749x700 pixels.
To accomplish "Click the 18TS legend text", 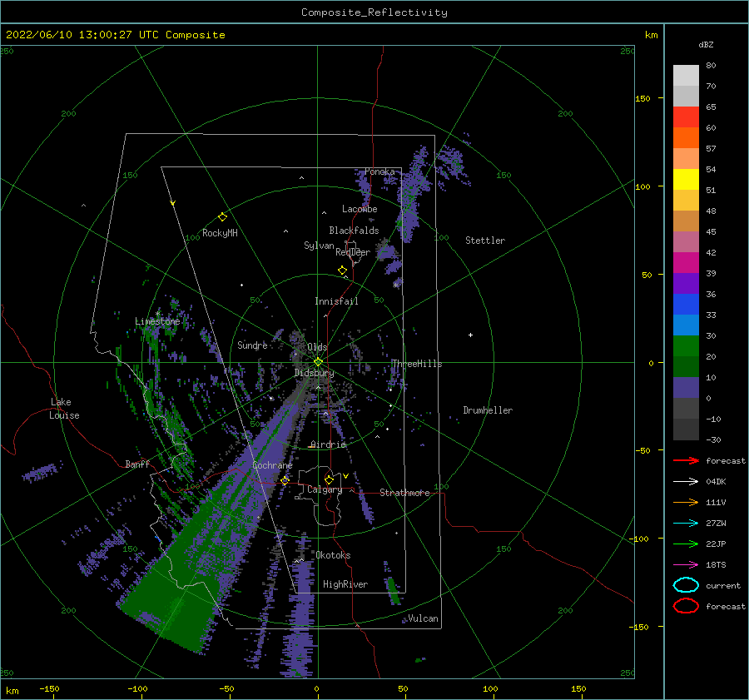I will [x=716, y=565].
